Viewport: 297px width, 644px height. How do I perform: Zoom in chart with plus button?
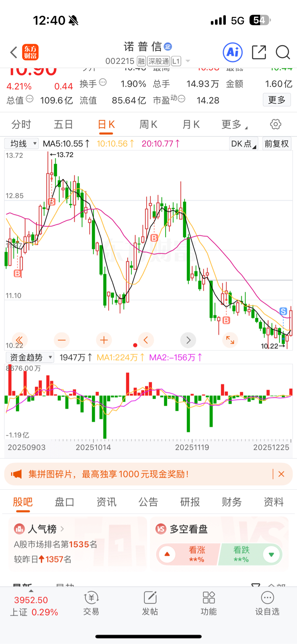[x=104, y=340]
